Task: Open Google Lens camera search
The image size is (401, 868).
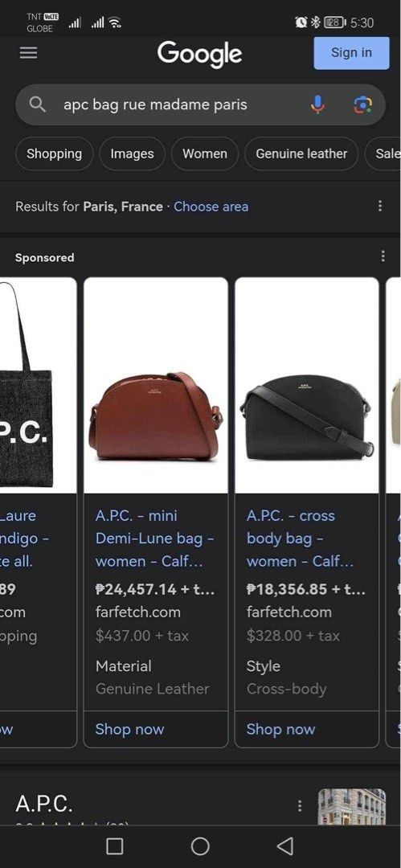Action: tap(362, 104)
